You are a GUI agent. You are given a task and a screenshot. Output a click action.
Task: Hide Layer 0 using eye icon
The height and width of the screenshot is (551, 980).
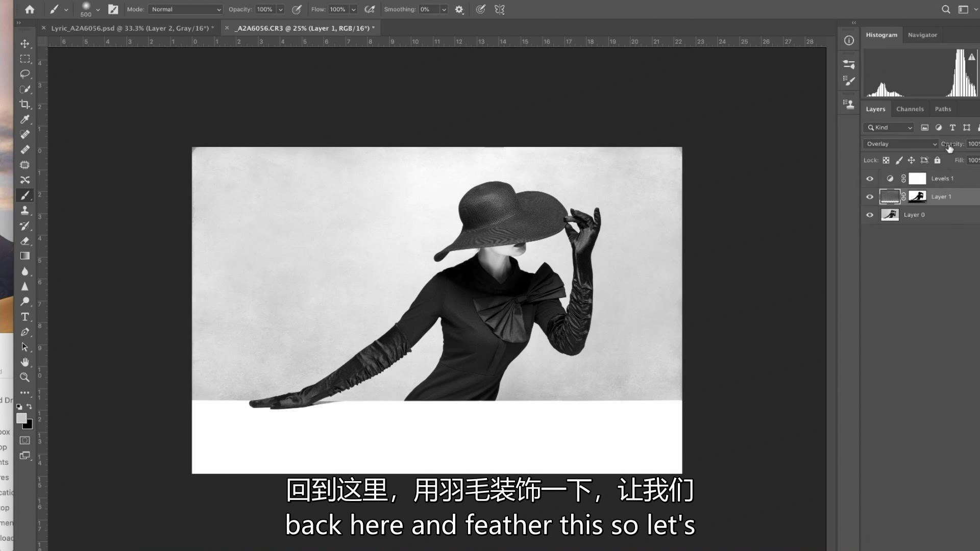coord(870,215)
